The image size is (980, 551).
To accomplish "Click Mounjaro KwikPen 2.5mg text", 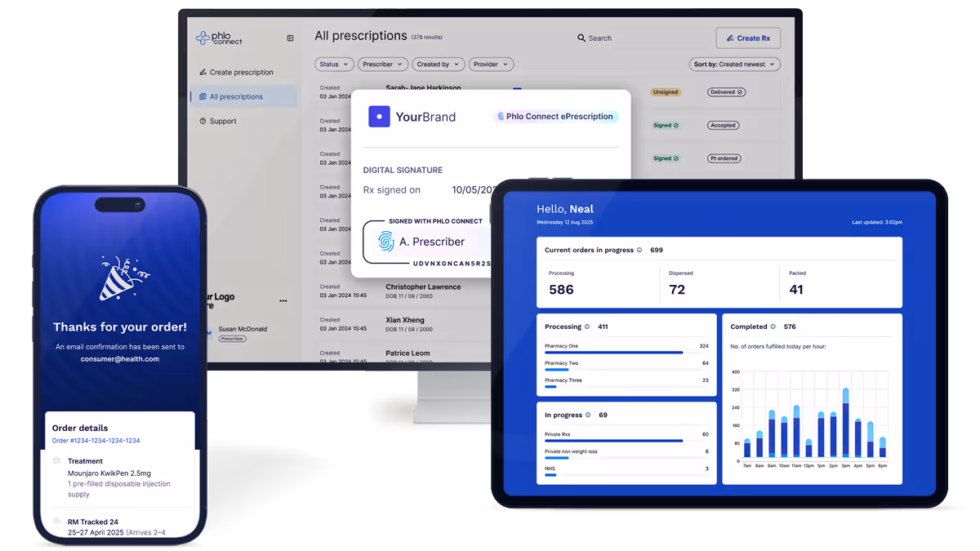I will [x=109, y=473].
